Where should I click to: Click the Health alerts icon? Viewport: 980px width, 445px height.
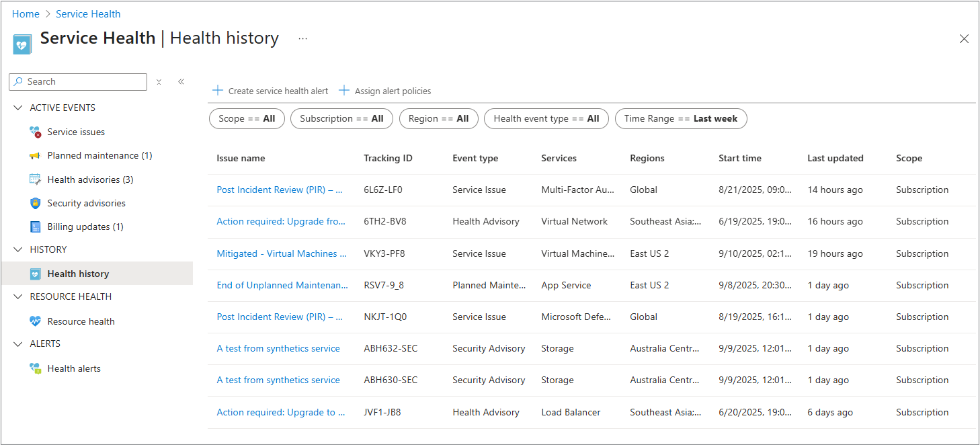(x=36, y=368)
